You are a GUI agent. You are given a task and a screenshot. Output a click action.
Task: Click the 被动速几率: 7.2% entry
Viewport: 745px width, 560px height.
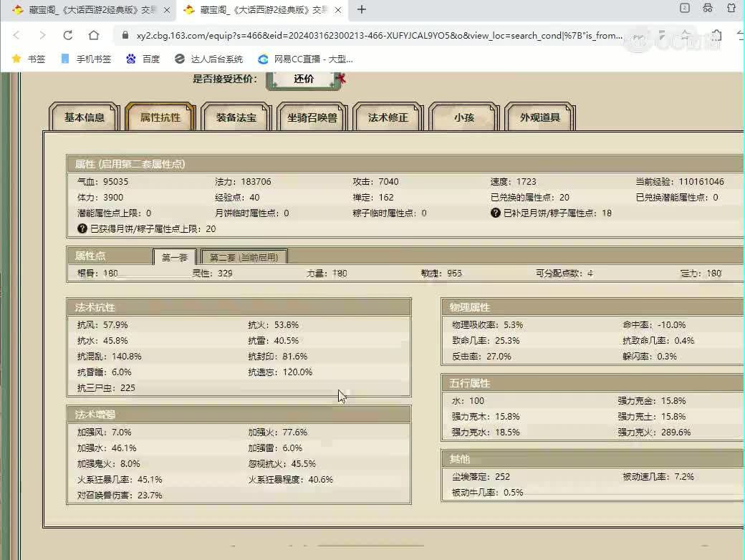(658, 476)
